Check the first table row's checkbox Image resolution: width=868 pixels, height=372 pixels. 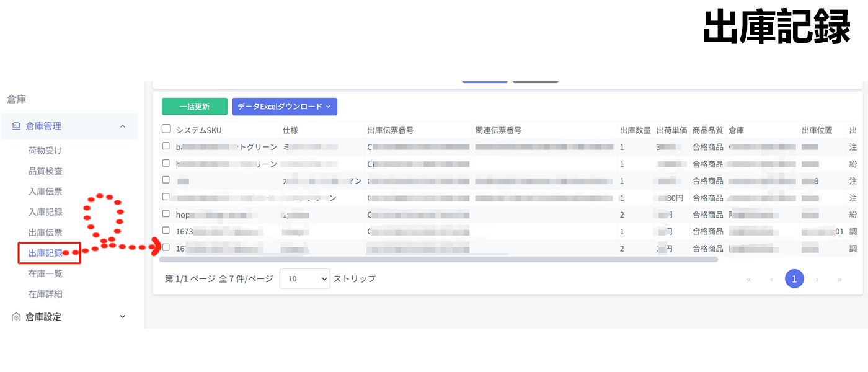click(x=166, y=146)
